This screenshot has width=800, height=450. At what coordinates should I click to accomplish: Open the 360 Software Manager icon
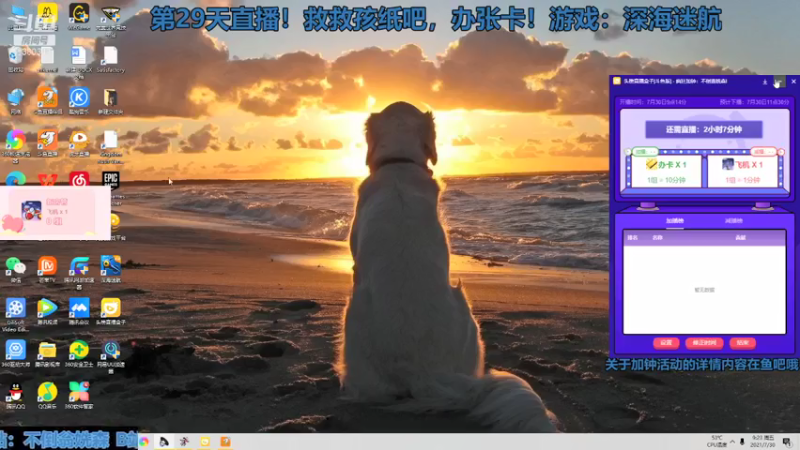79,392
